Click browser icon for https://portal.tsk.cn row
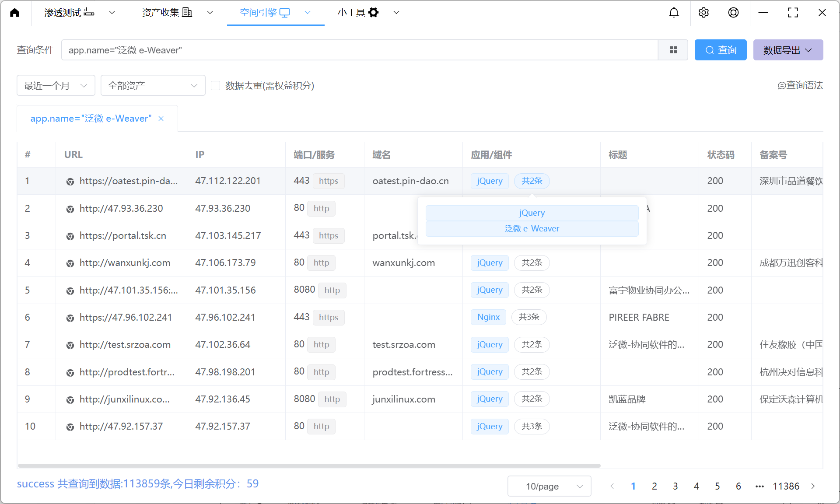The image size is (840, 504). [x=70, y=236]
